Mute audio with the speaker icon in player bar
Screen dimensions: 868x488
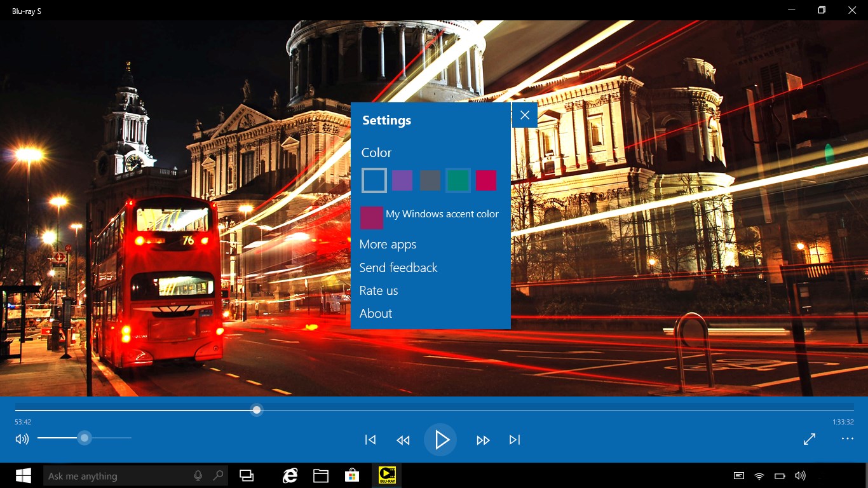(22, 438)
